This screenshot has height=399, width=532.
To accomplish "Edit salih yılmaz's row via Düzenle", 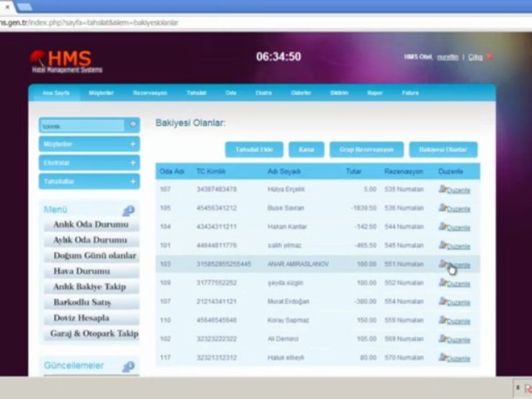I will (x=454, y=245).
